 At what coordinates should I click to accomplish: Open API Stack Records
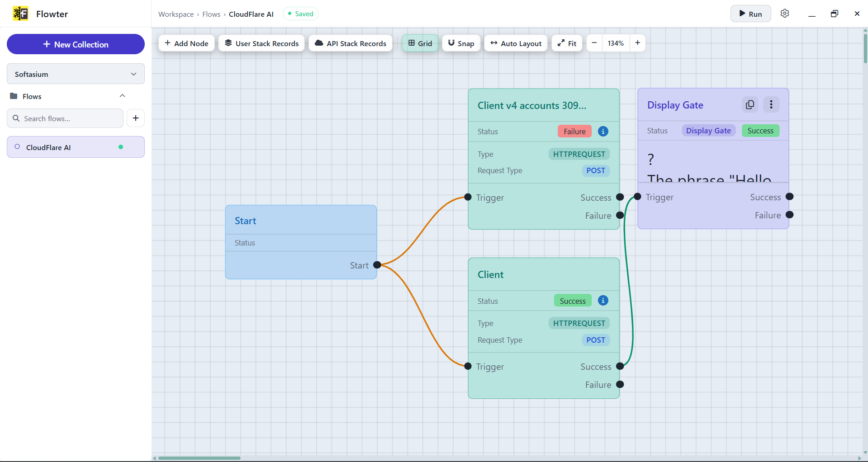tap(351, 43)
